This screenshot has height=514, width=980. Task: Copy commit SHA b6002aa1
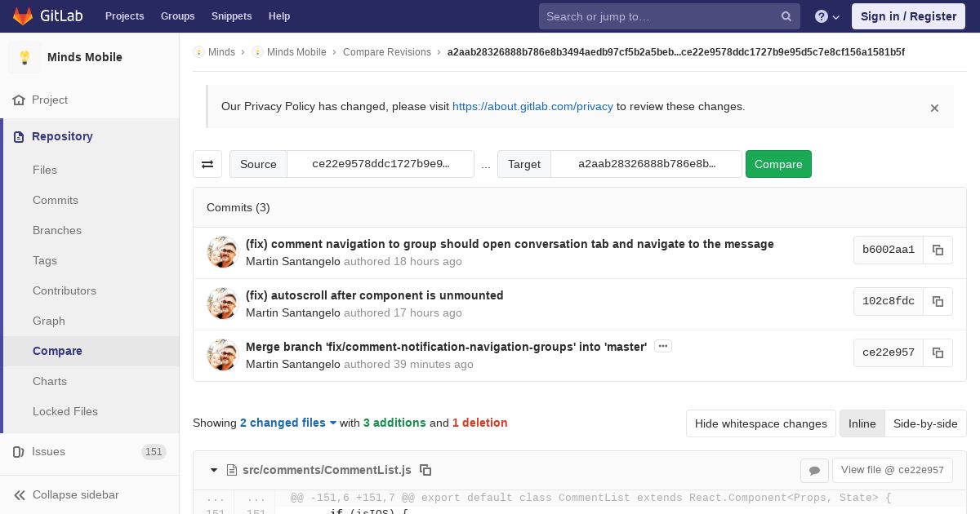pyautogui.click(x=938, y=250)
